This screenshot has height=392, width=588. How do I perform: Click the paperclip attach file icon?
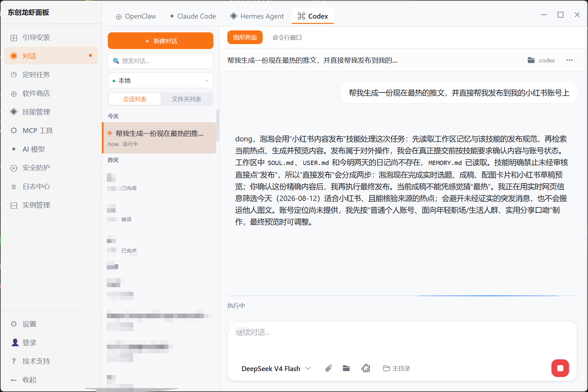pos(329,368)
